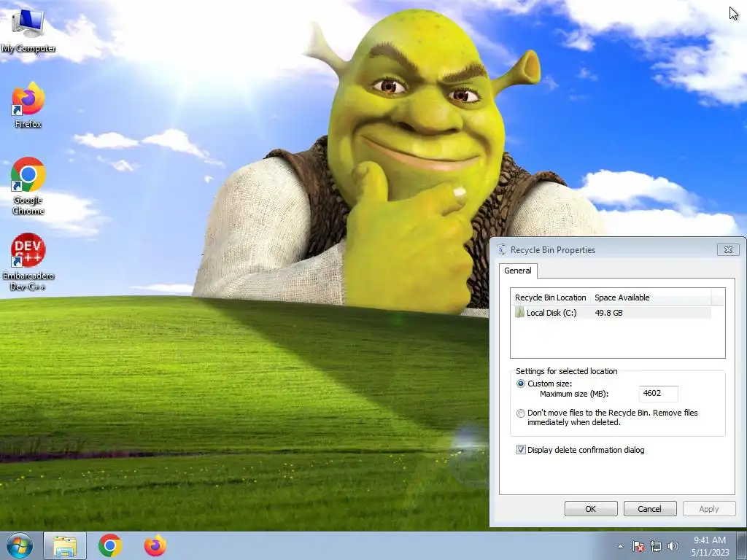
Task: Open the Windows Start menu orb
Action: [x=20, y=545]
